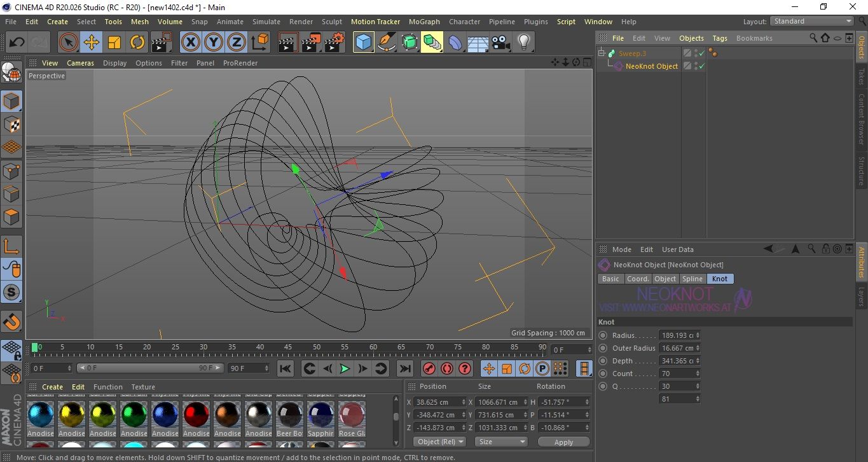Click Render to Picture Viewer icon
The height and width of the screenshot is (462, 868).
311,43
